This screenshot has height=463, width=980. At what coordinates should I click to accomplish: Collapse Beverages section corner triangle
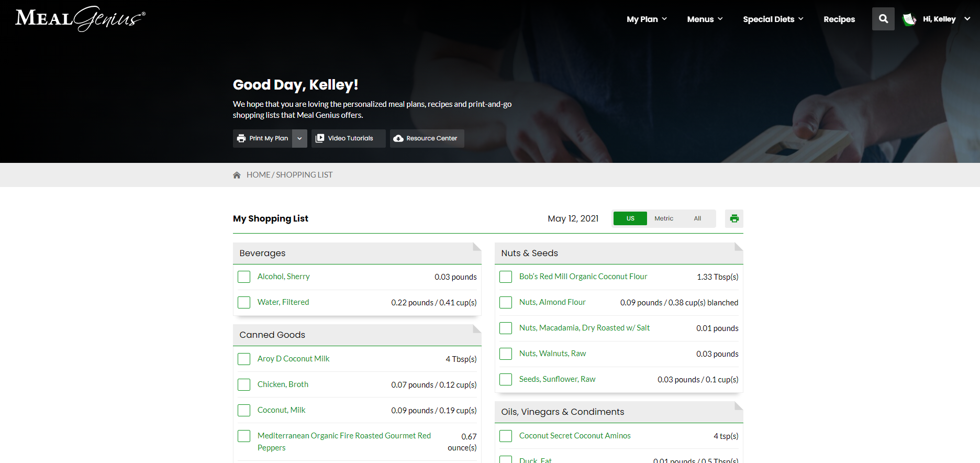[477, 247]
